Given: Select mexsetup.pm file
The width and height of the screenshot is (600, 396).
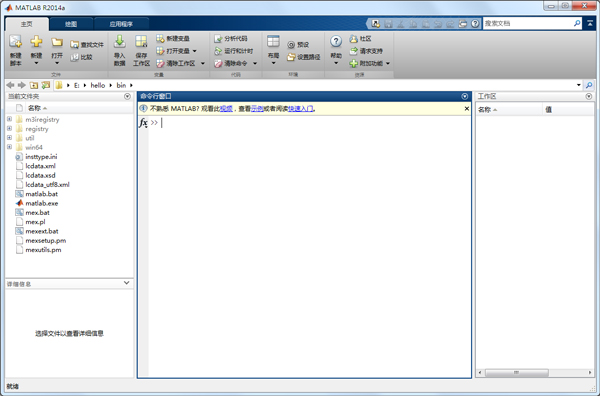Looking at the screenshot, I should click(x=46, y=240).
